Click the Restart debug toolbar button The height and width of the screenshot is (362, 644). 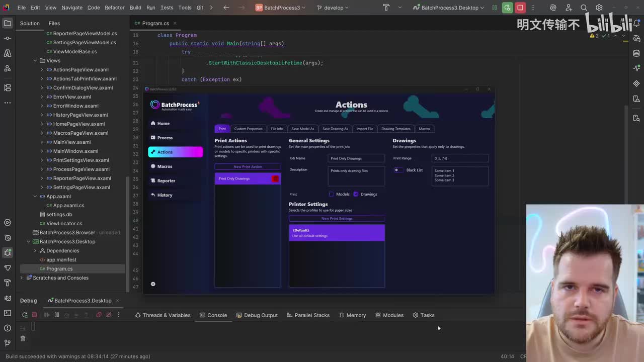(x=507, y=8)
